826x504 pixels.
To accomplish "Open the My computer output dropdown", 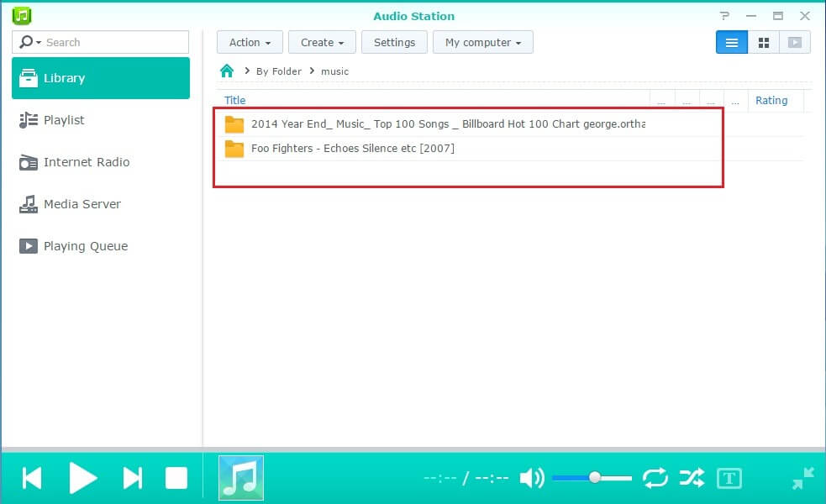I will 482,42.
